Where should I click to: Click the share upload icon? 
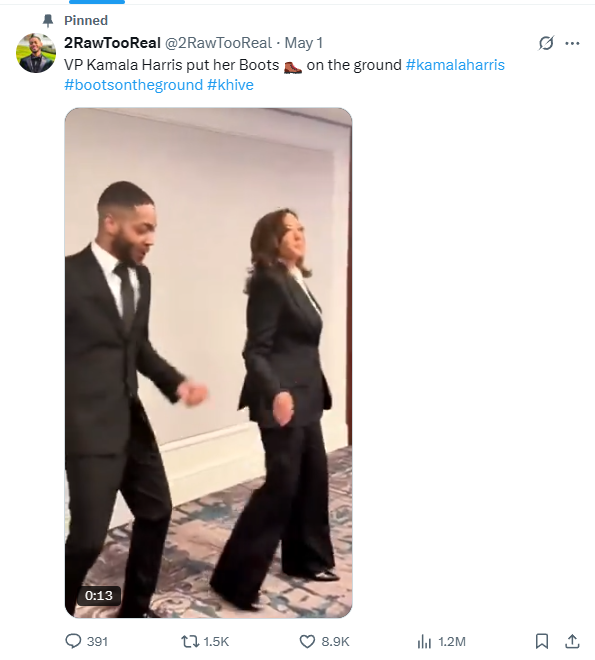572,641
